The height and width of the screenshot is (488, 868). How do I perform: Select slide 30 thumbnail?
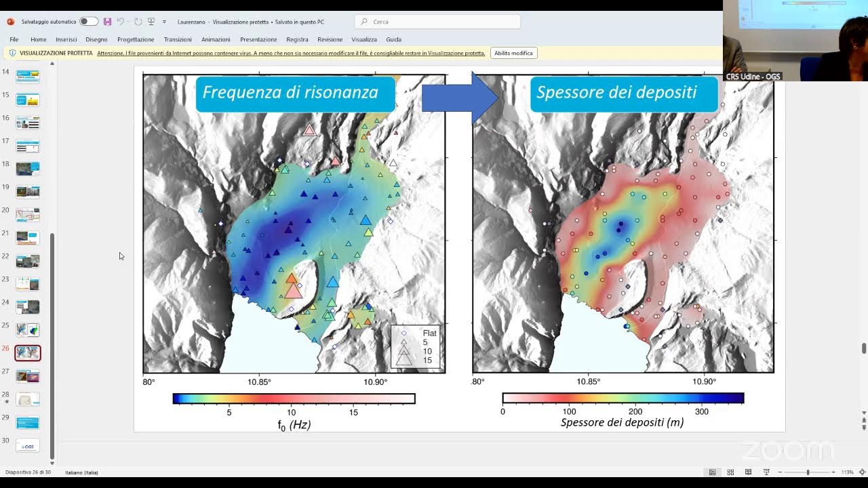28,445
